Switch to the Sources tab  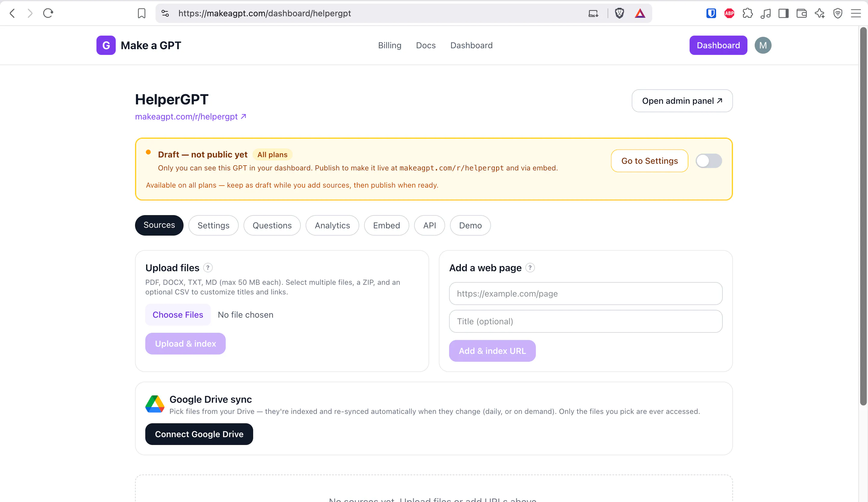click(x=159, y=225)
